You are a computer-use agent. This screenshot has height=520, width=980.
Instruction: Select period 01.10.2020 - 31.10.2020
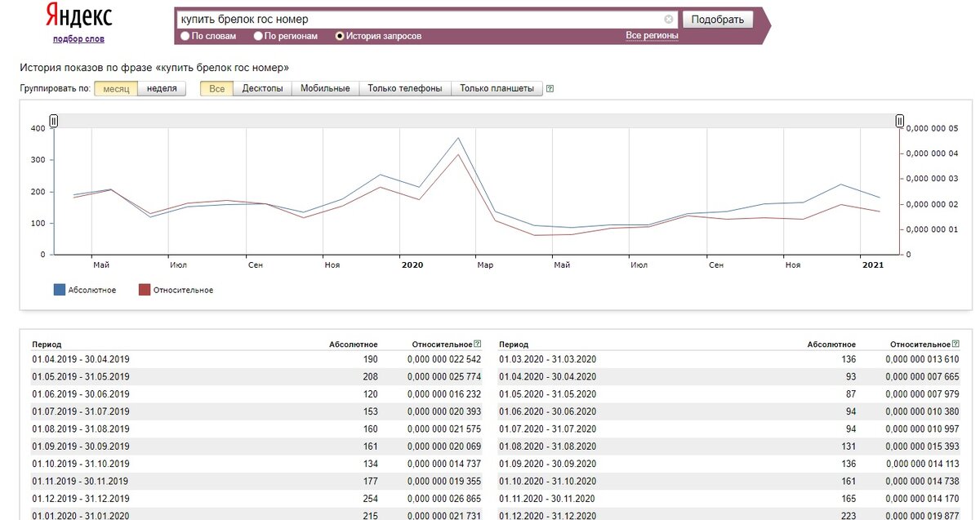click(x=548, y=481)
